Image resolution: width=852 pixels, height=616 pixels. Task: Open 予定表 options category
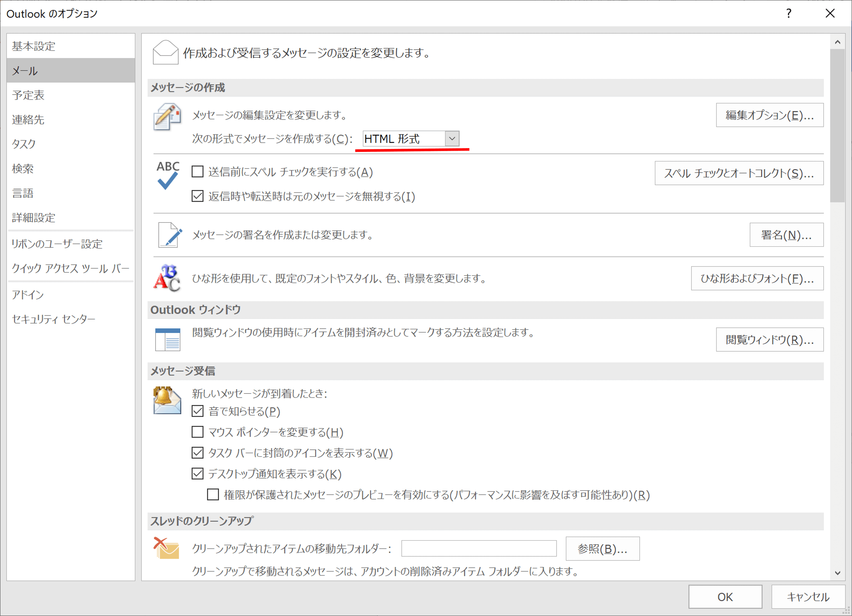click(71, 95)
